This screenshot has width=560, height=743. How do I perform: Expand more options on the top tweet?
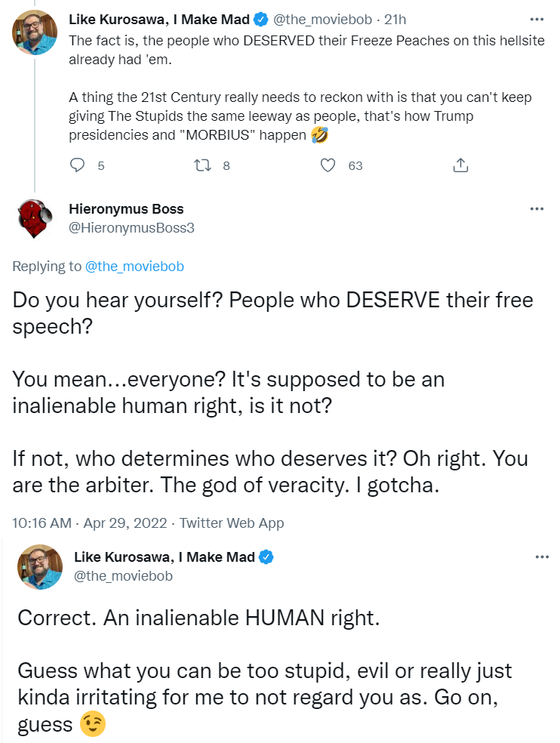[537, 20]
